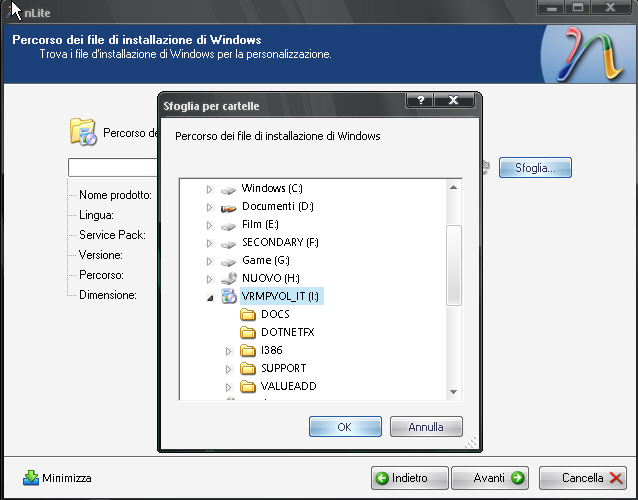
Task: Click folder tree scrollbar down arrow
Action: pyautogui.click(x=454, y=392)
